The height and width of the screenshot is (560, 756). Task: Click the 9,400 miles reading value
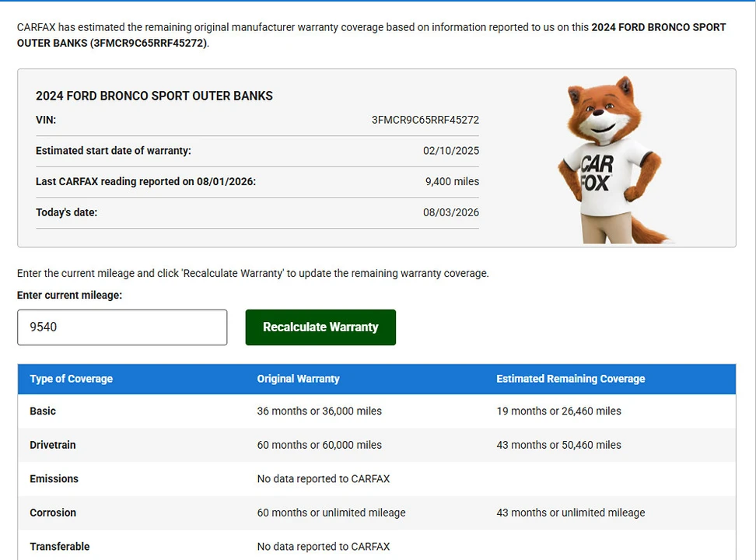[x=452, y=181]
